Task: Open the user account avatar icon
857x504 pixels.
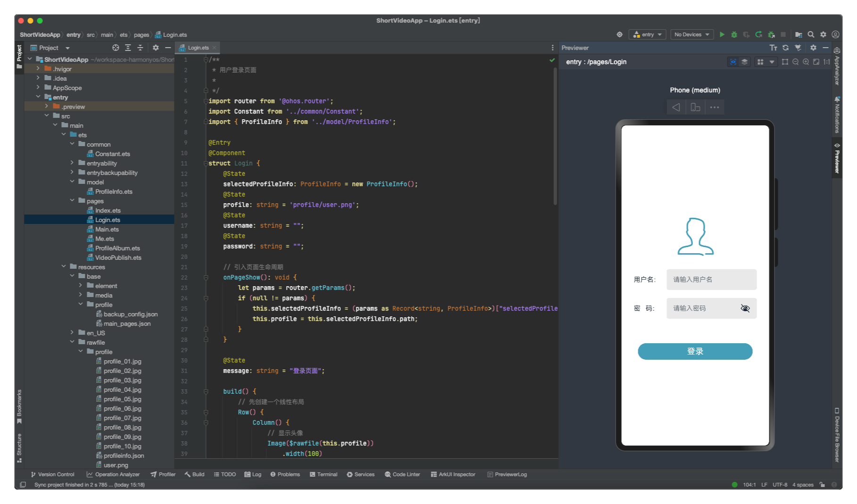Action: [x=835, y=34]
